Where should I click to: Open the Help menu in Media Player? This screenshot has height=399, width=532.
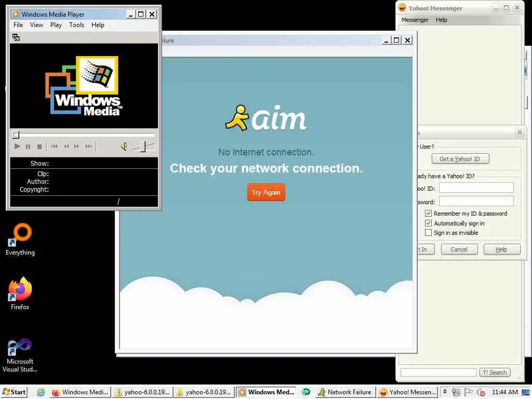[x=98, y=25]
